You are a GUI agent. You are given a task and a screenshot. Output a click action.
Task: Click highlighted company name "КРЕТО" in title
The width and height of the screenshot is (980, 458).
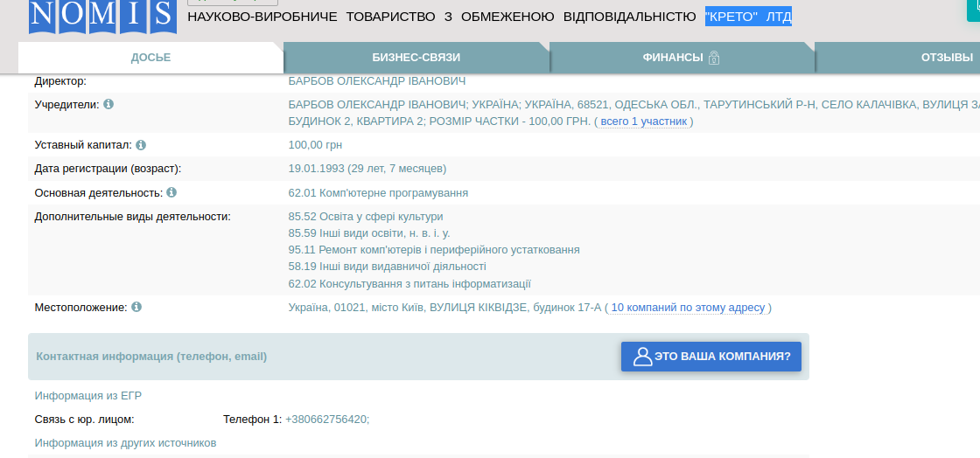point(731,17)
